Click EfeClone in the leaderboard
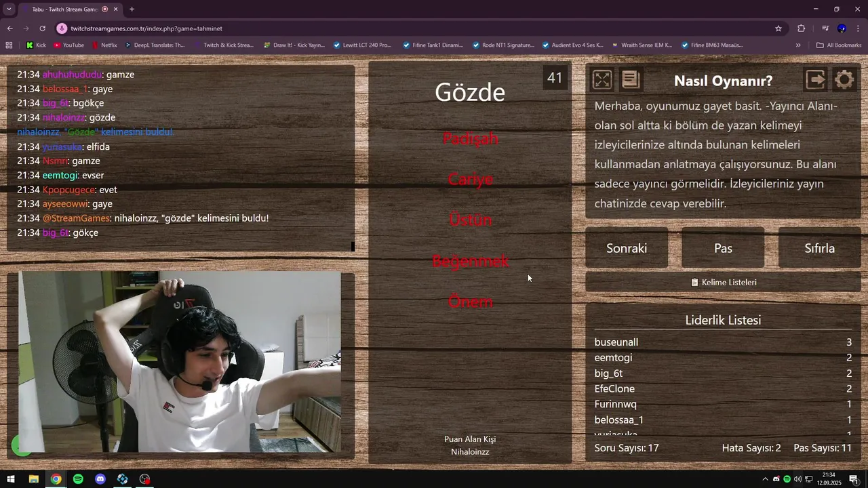Viewport: 868px width, 488px height. [614, 389]
